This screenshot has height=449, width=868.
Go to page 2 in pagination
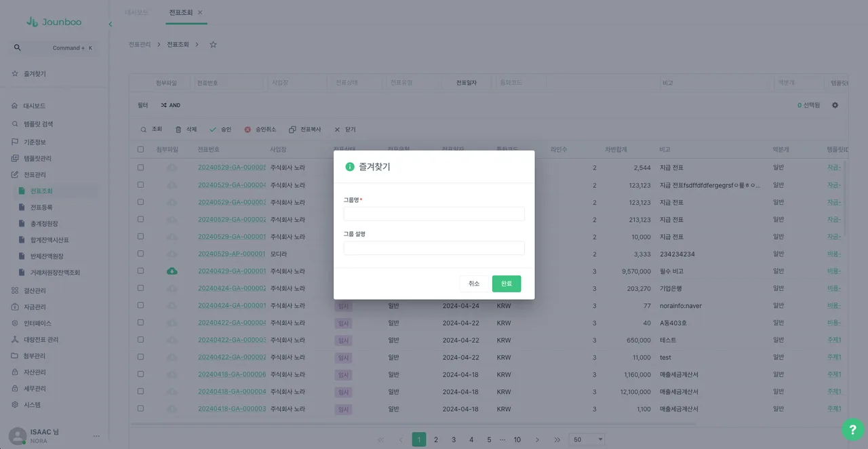(x=436, y=440)
